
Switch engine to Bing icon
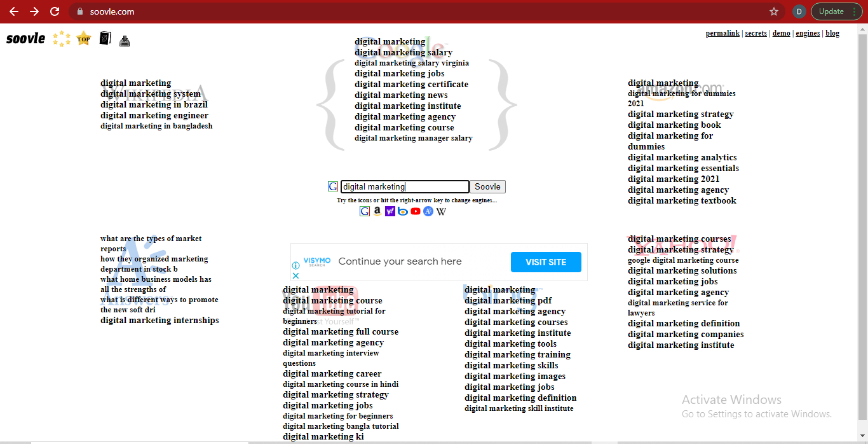tap(403, 211)
